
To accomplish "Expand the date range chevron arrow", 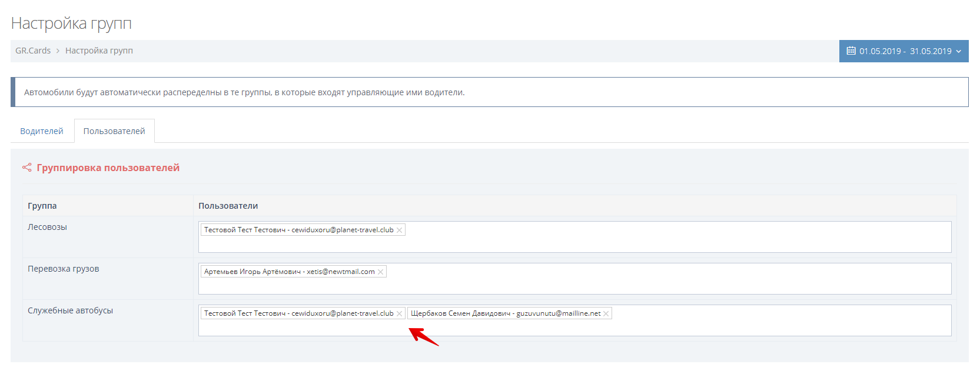I will coord(958,52).
